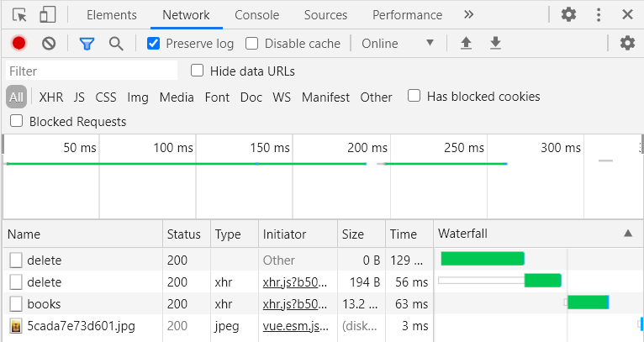This screenshot has height=342, width=644.
Task: Expand more DevTools tabs chevron
Action: pos(469,14)
